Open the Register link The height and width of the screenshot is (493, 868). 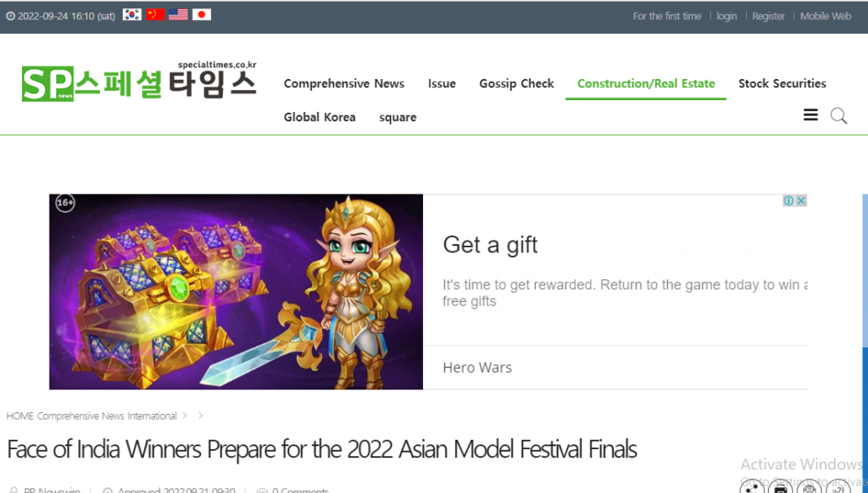point(769,16)
